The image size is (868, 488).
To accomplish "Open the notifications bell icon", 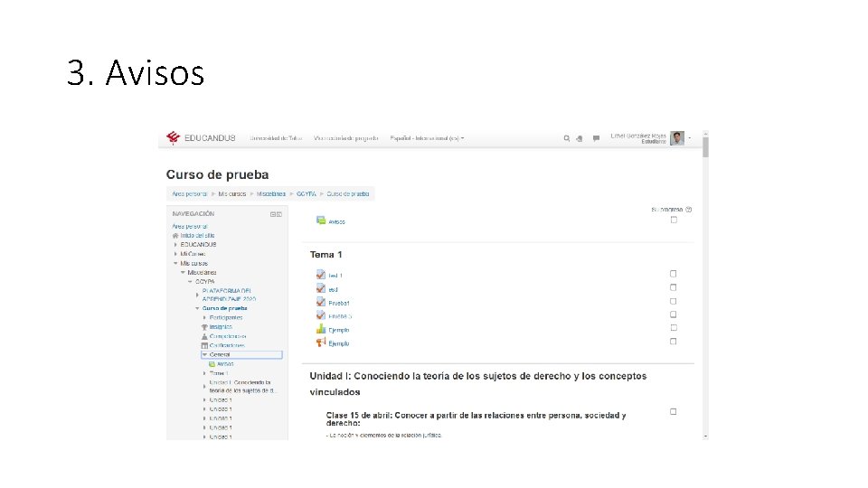I will [580, 138].
